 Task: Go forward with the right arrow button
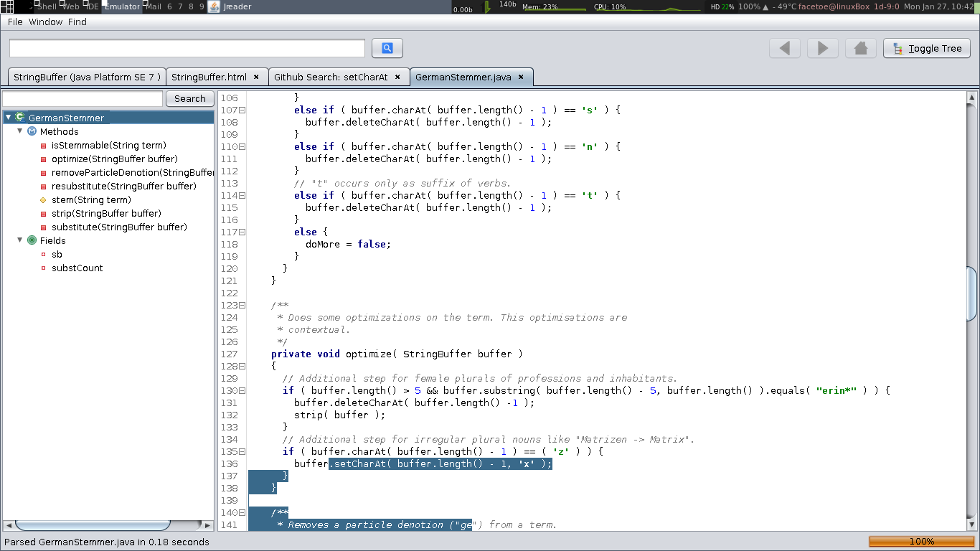823,48
